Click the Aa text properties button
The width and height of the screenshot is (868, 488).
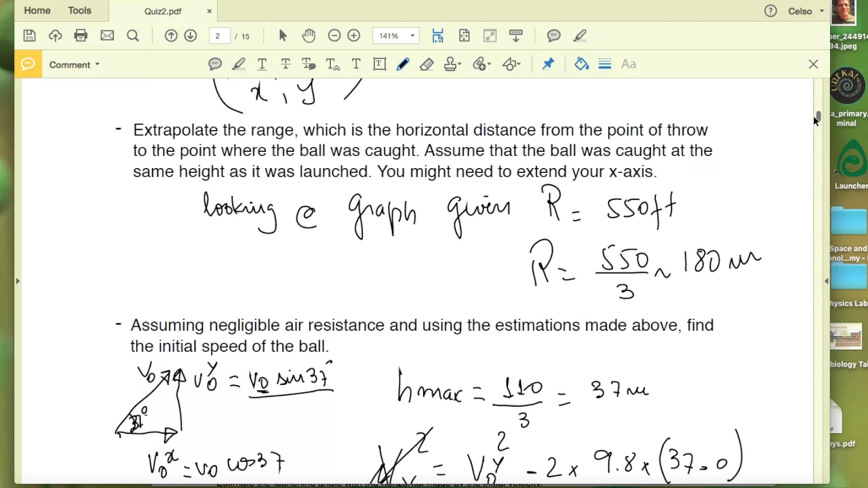629,64
